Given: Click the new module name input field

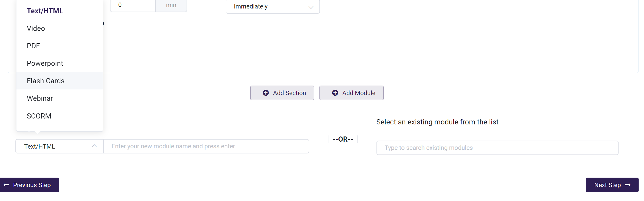Looking at the screenshot, I should pos(206,146).
